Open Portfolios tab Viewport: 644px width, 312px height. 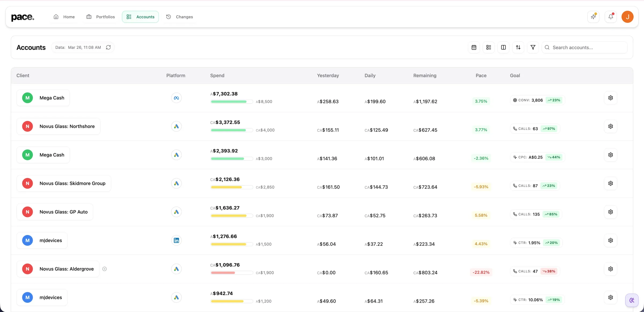pyautogui.click(x=101, y=17)
